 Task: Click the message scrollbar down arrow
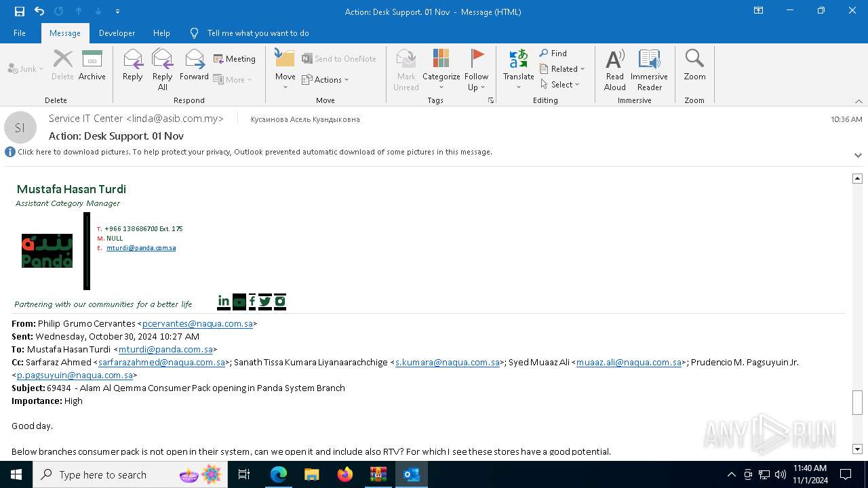pos(857,449)
